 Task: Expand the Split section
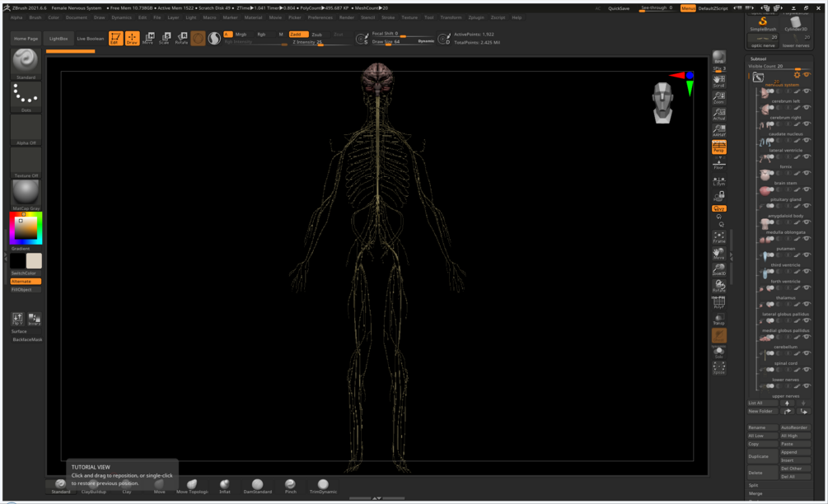pyautogui.click(x=754, y=485)
